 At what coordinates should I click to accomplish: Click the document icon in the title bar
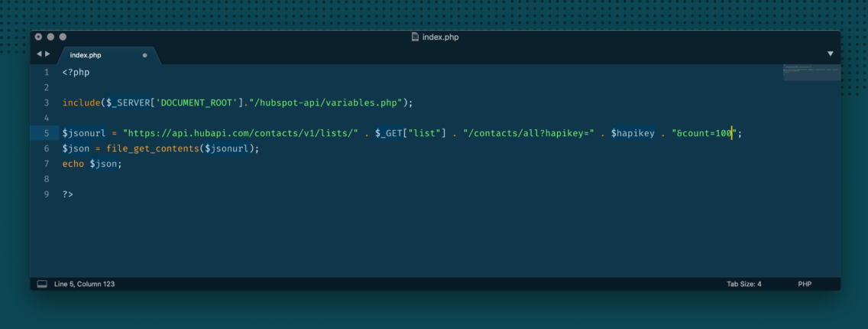point(415,37)
